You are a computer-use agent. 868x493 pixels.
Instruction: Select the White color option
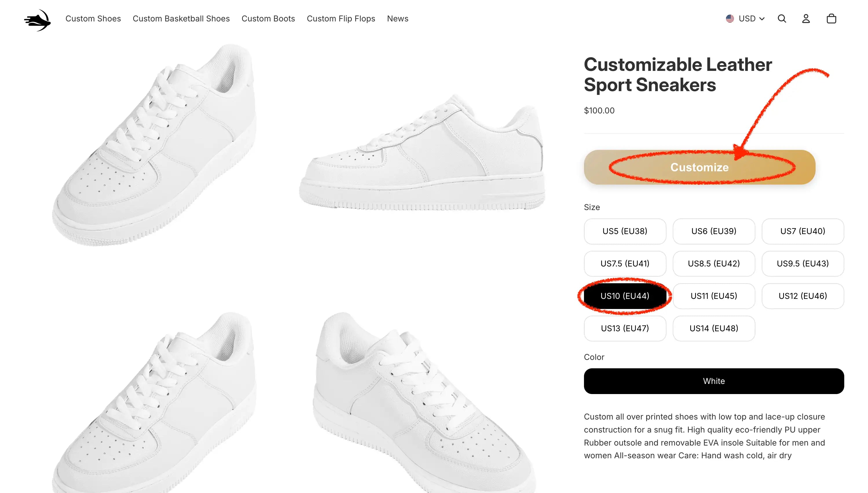point(713,381)
